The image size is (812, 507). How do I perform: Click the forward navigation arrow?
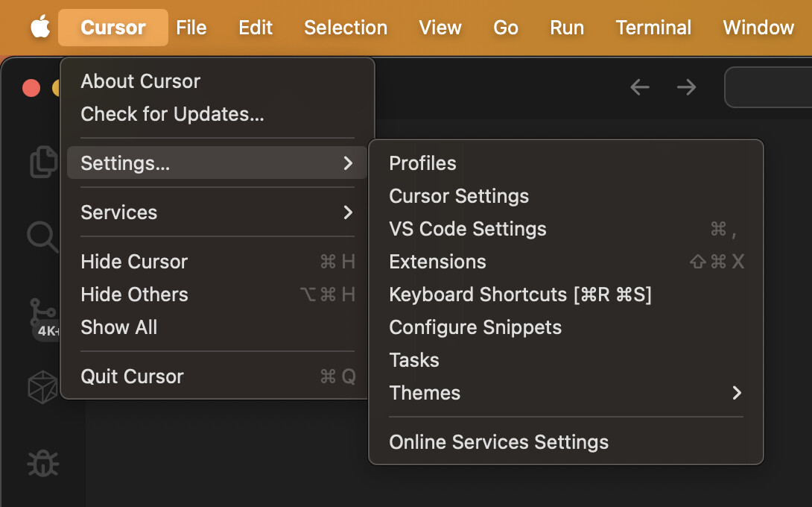pos(686,87)
